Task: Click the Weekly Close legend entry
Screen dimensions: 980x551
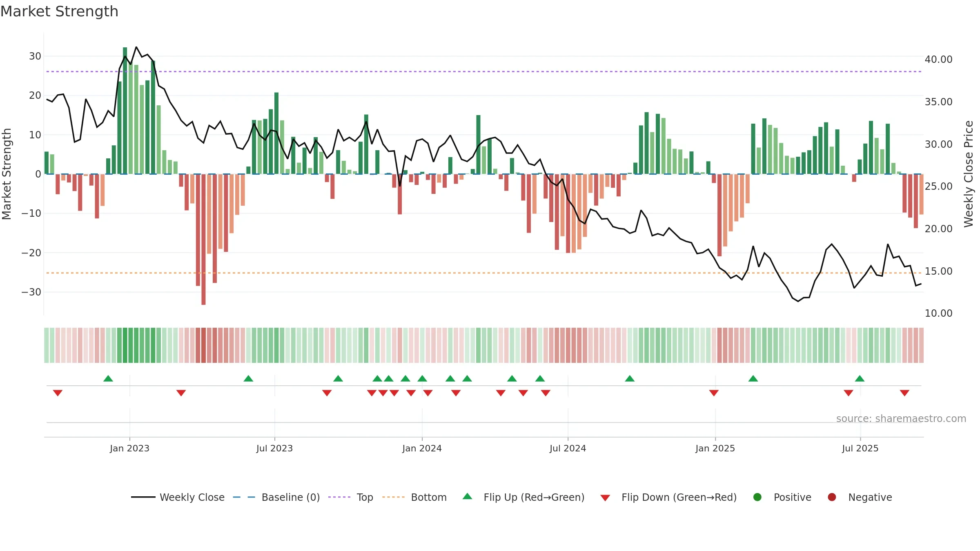Action: click(x=178, y=497)
